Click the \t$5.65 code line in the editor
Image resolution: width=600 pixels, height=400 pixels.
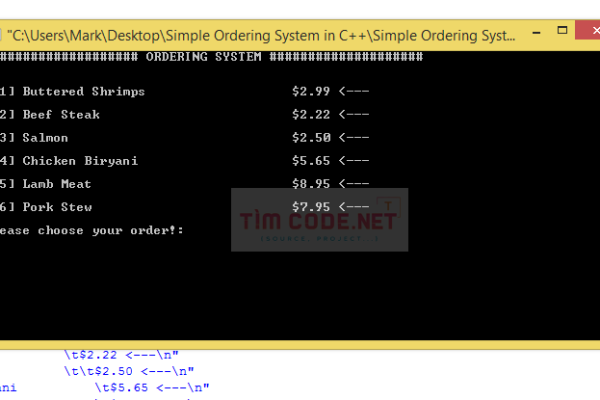pyautogui.click(x=152, y=388)
